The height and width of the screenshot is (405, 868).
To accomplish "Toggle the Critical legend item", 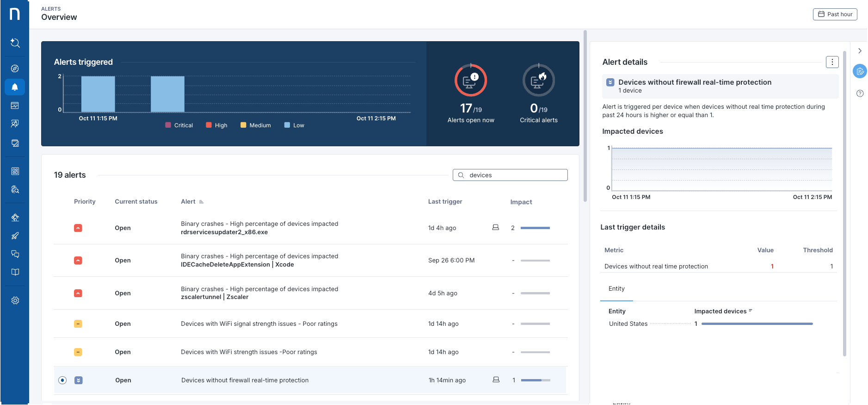I will click(179, 125).
